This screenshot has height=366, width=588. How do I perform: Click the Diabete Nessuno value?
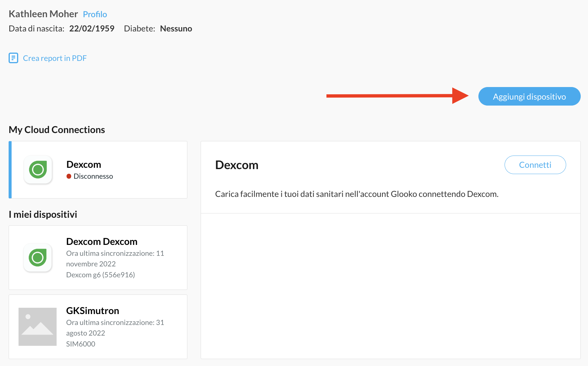click(176, 29)
